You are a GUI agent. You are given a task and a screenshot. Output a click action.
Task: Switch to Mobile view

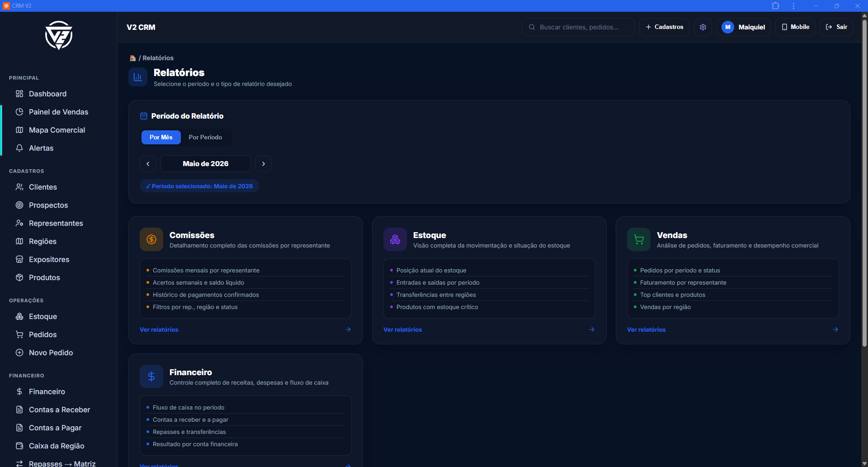(x=795, y=27)
